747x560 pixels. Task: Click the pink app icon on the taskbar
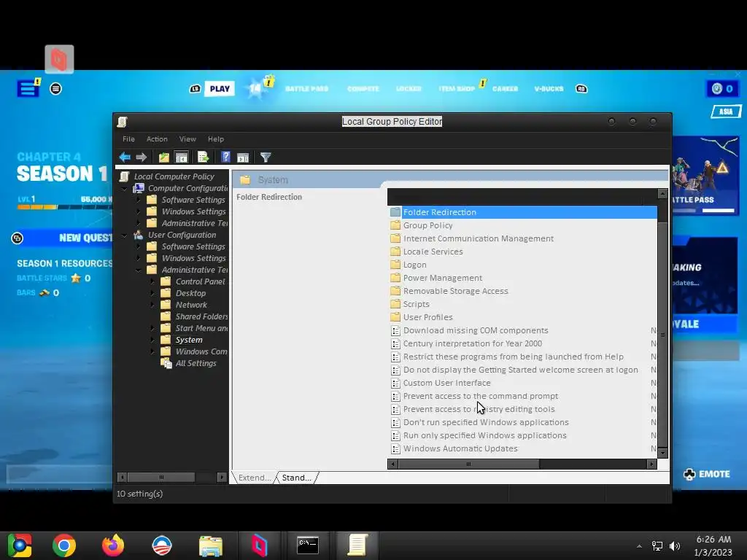[x=259, y=545]
